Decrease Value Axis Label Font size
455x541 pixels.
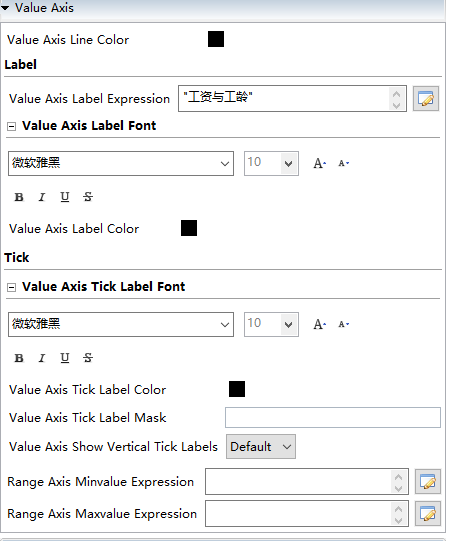tap(343, 163)
